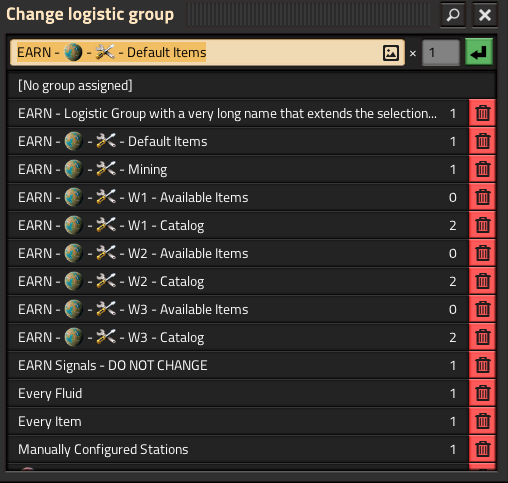Delete the very long name logistic group

pyautogui.click(x=482, y=113)
